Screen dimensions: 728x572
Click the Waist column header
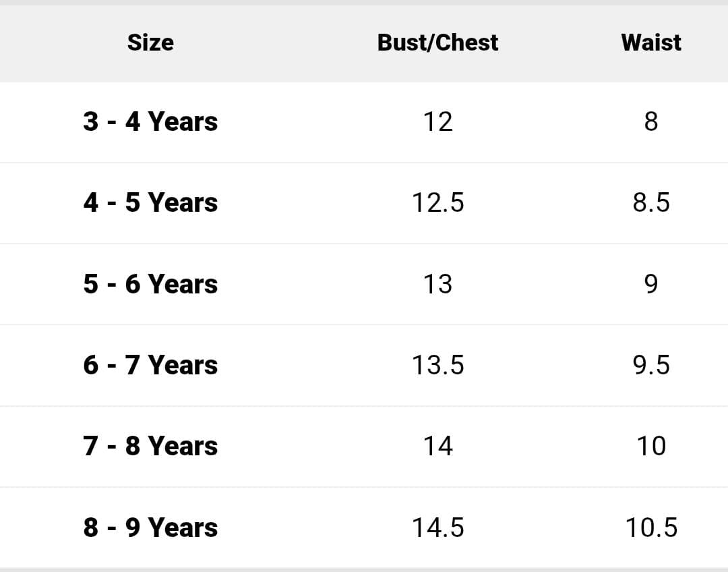coord(651,42)
